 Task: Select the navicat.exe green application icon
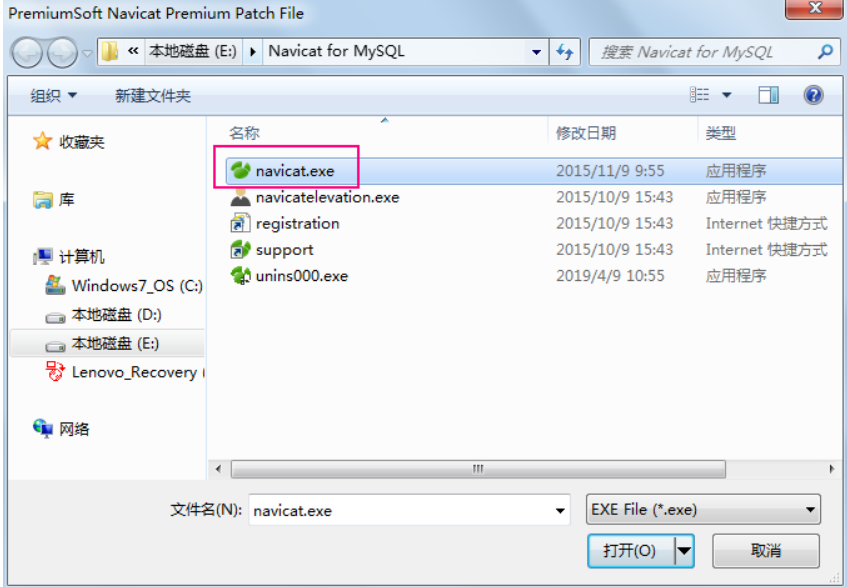240,171
